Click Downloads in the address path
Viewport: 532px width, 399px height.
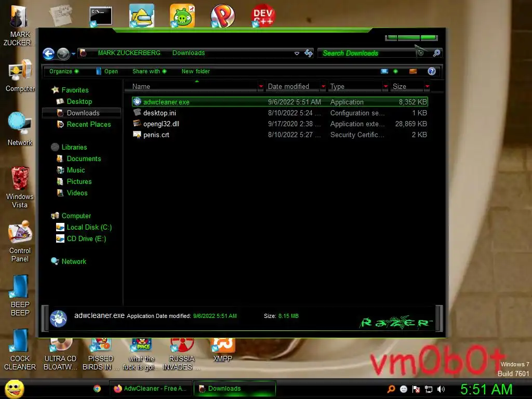(189, 53)
